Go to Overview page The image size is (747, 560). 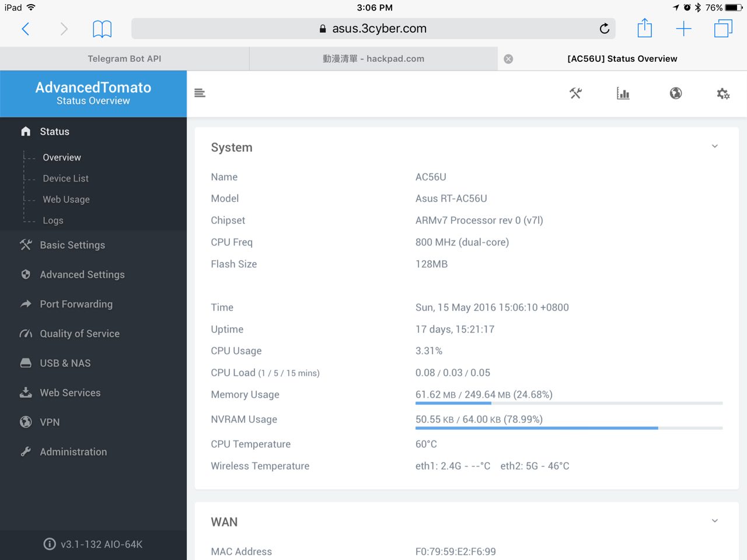(62, 157)
